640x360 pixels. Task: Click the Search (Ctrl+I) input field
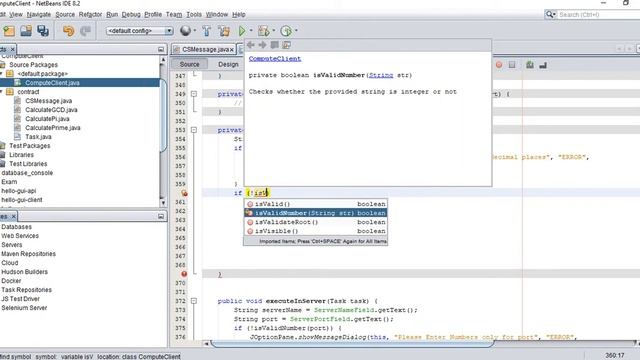pos(598,14)
